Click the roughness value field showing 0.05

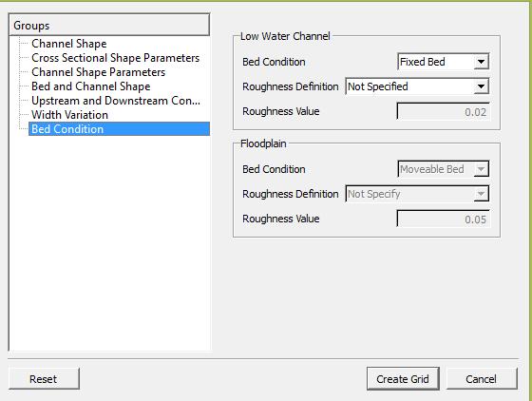point(443,219)
